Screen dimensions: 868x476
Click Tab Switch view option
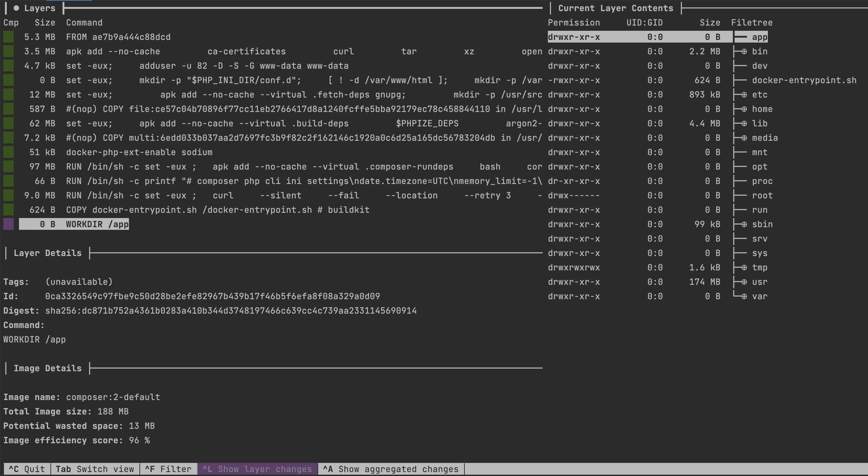95,469
